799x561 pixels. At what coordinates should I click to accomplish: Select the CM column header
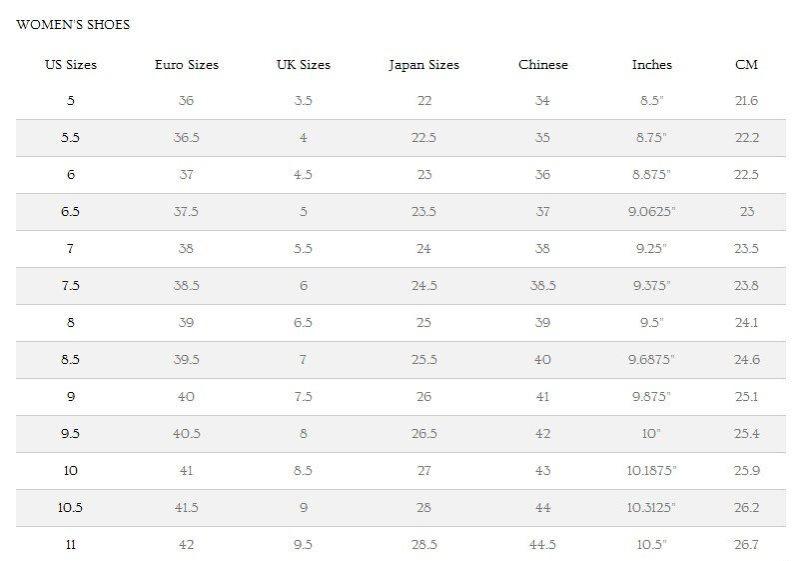click(x=746, y=65)
